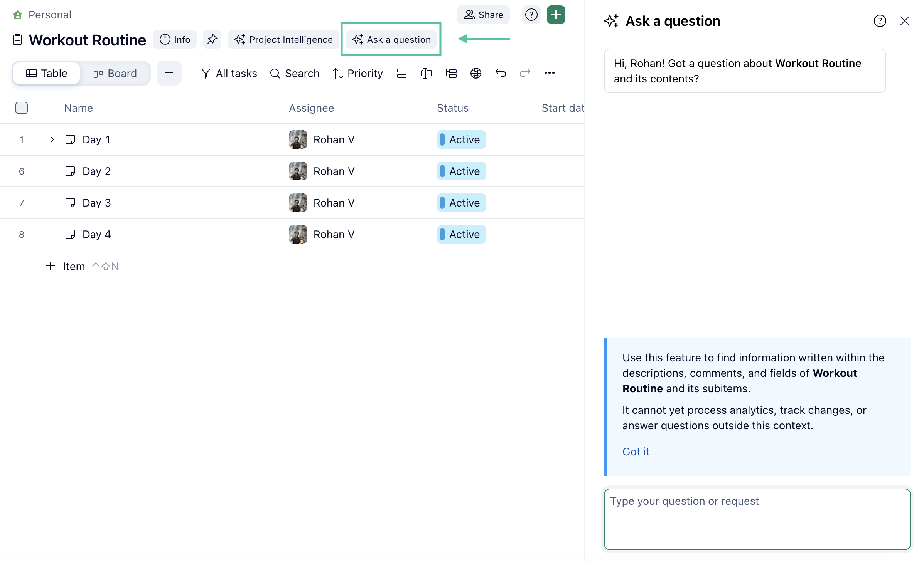Click the row height icon
This screenshot has height=561, width=924.
click(401, 73)
